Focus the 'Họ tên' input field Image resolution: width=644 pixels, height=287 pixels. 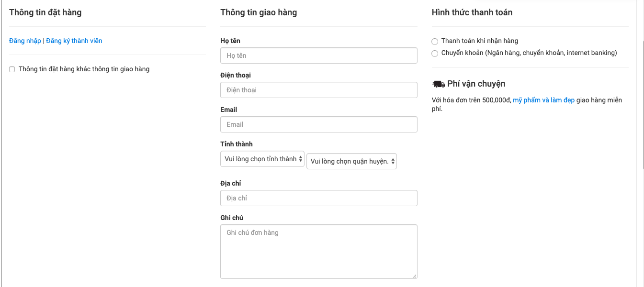tap(319, 55)
